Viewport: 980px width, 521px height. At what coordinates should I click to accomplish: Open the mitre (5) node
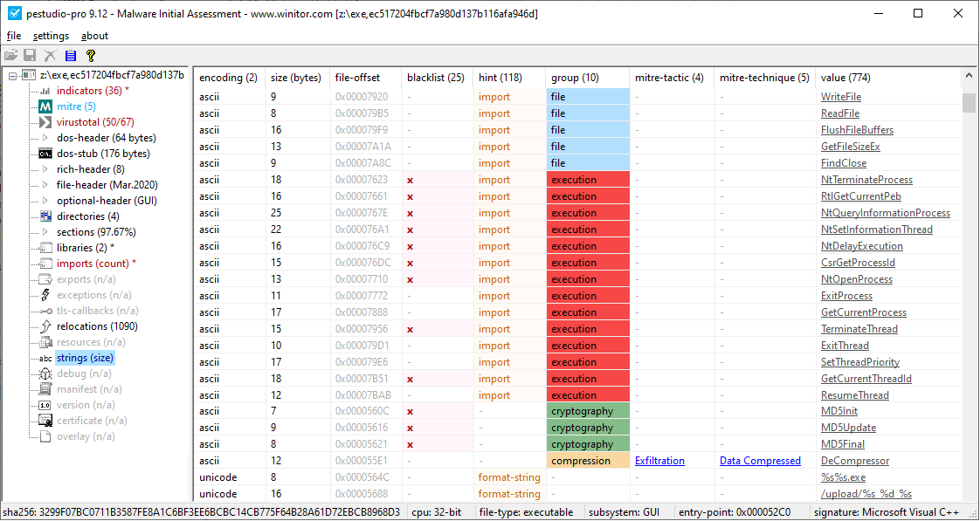76,106
